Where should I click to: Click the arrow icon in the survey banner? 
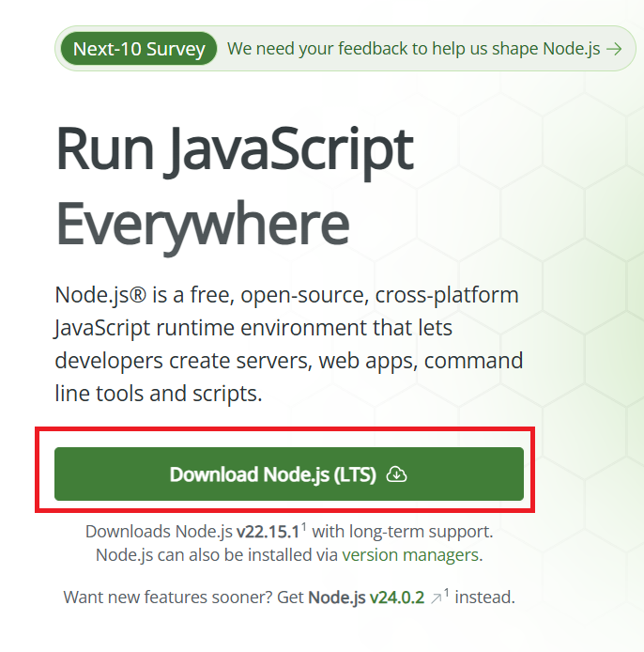[615, 49]
